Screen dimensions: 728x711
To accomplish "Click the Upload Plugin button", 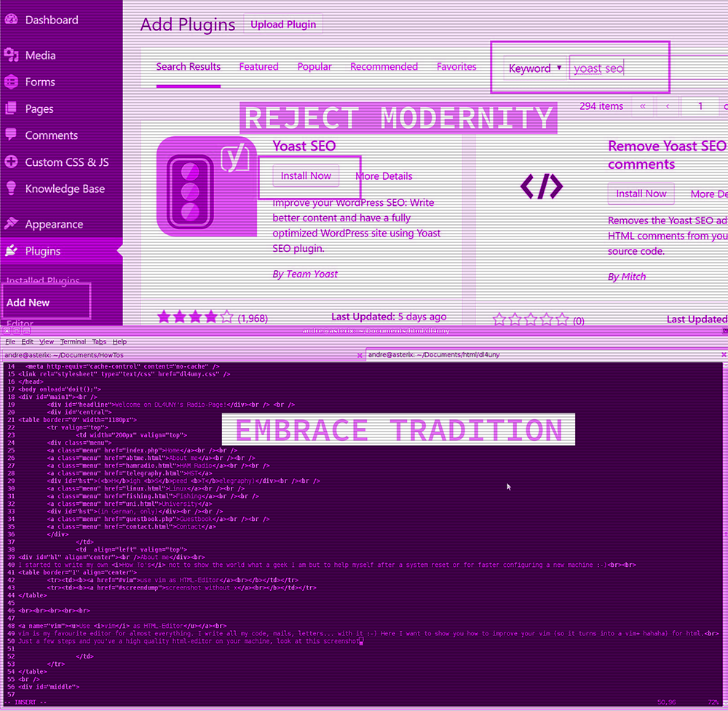I will tap(283, 25).
